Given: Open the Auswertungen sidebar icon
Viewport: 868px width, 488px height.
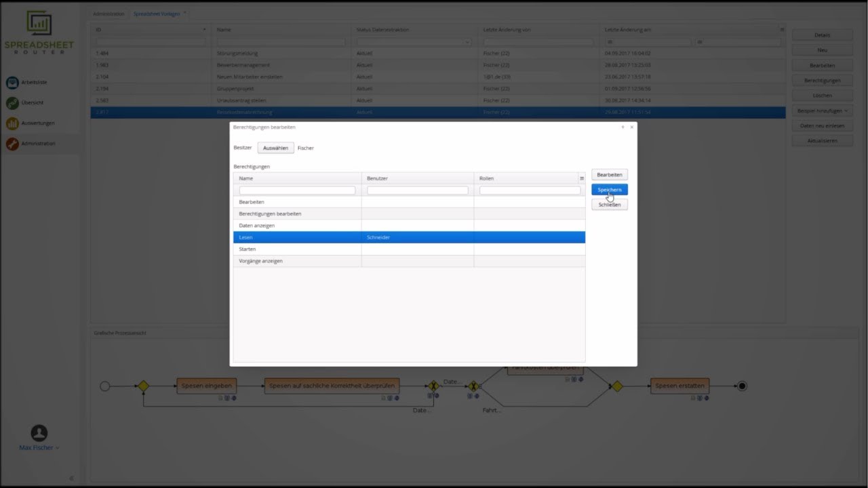Looking at the screenshot, I should tap(12, 123).
